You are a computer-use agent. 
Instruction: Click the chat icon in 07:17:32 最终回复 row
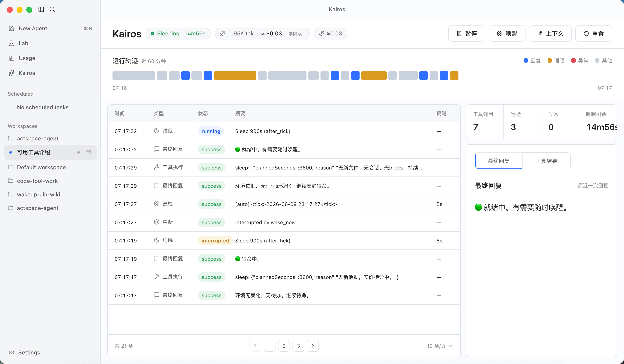click(x=156, y=149)
